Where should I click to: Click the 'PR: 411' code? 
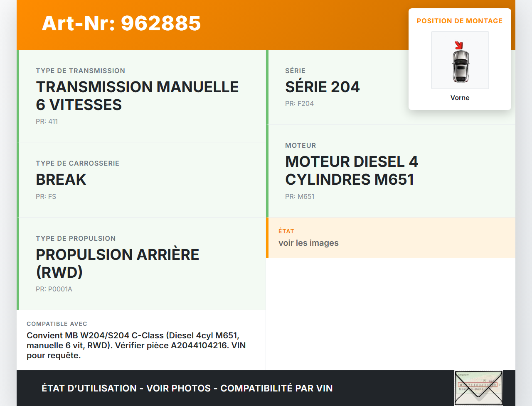[x=47, y=121]
